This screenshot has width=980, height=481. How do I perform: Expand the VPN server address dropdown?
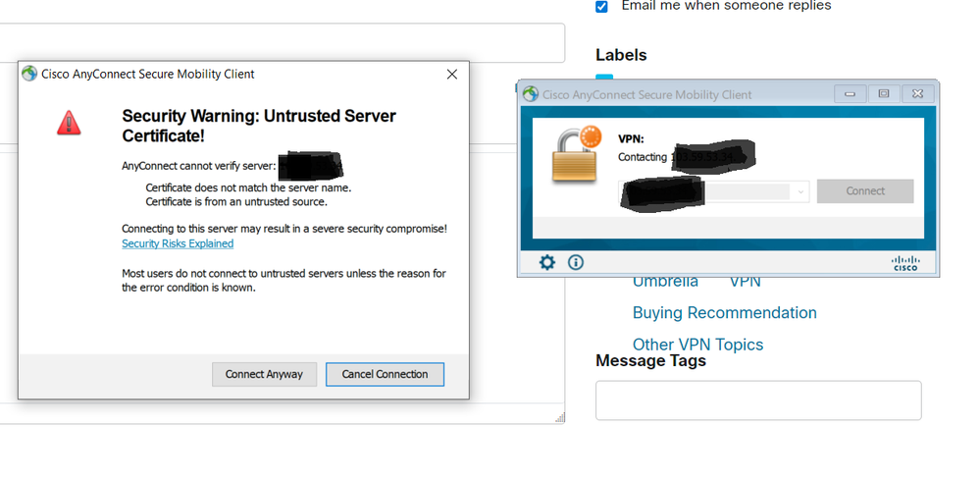[800, 192]
